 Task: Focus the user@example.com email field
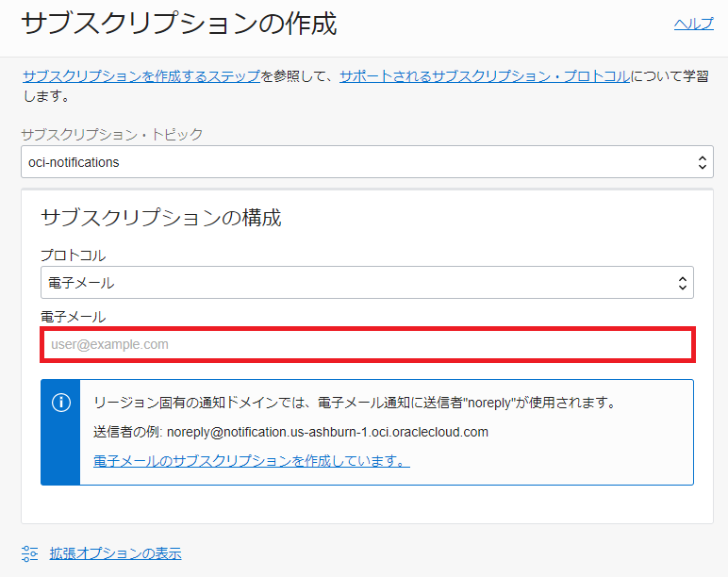click(367, 345)
